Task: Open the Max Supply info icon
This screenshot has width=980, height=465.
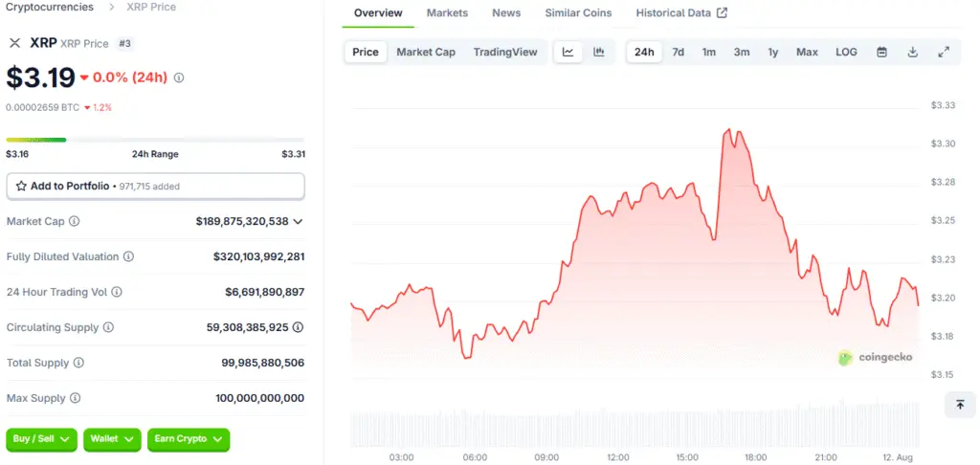Action: point(75,398)
